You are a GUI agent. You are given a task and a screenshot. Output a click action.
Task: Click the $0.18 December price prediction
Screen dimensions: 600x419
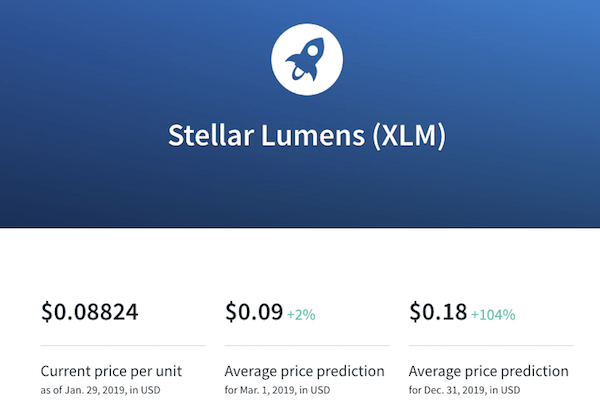tap(438, 311)
